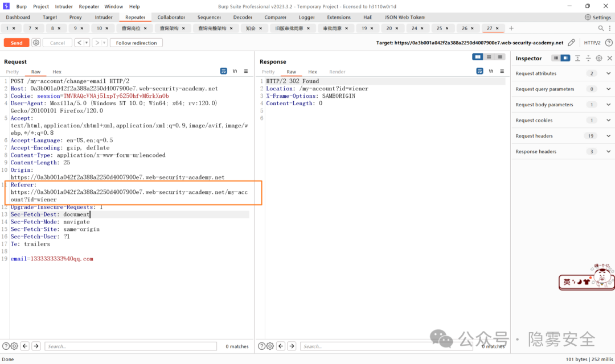Search Repeater tabs magnifier icon
The width and height of the screenshot is (615, 364).
(x=601, y=28)
